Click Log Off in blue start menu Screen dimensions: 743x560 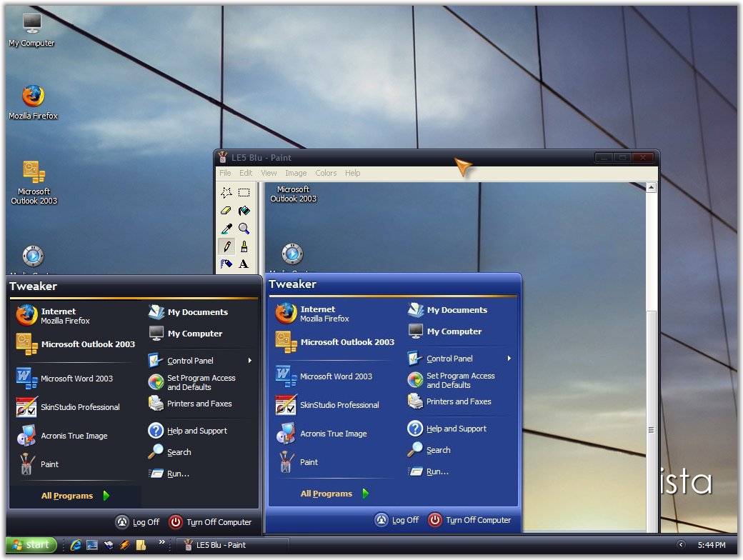[x=397, y=520]
